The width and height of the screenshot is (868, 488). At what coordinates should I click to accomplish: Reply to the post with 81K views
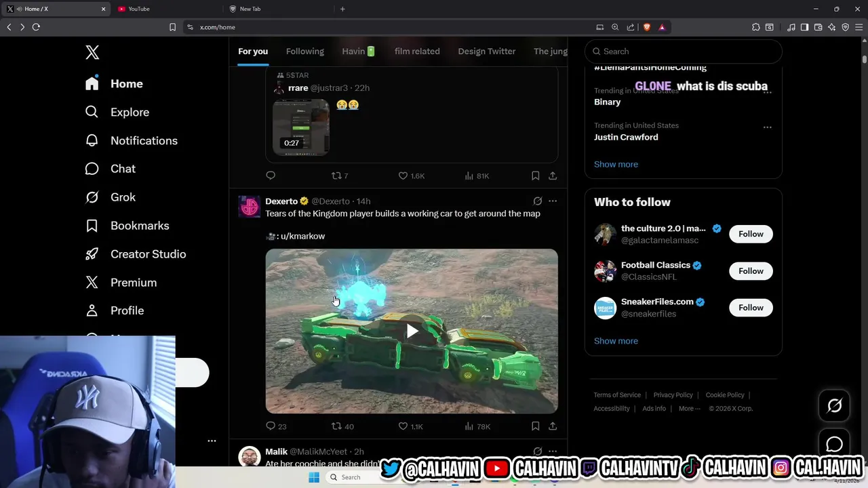(271, 176)
